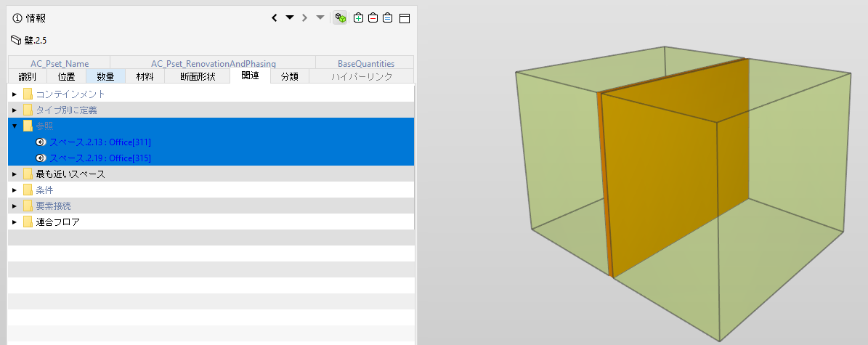Viewport: 868px width, 345px height.
Task: Open link スペース.2.13 : Office[311]
Action: [x=100, y=142]
